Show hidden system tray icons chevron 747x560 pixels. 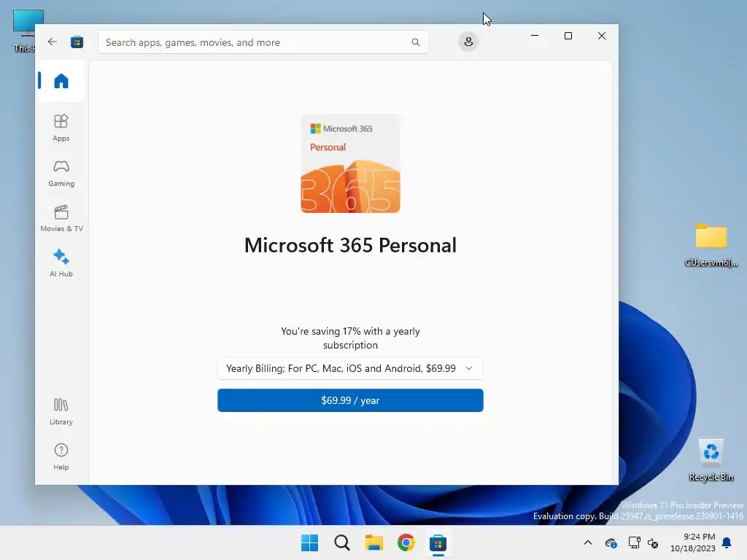pyautogui.click(x=588, y=542)
